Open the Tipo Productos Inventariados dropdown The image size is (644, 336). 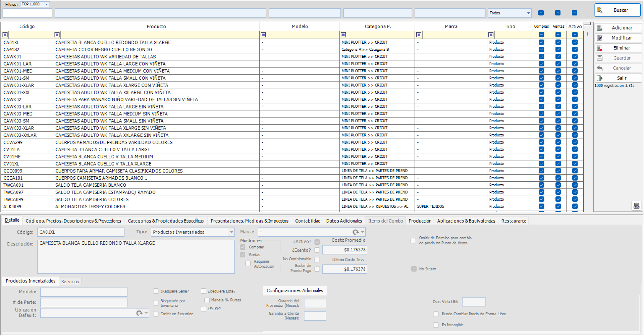[x=231, y=232]
